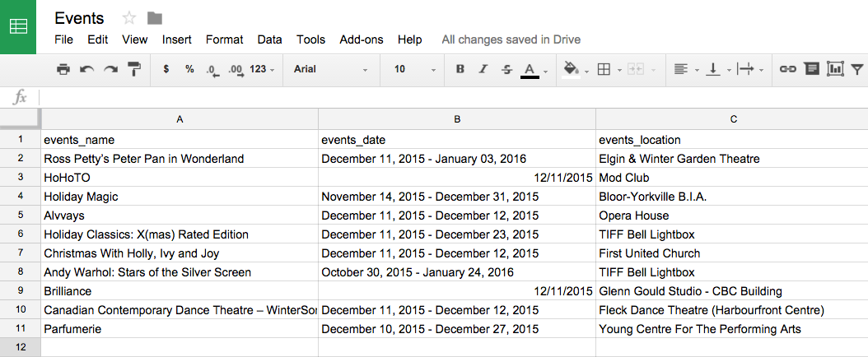Select the First United Church cell
Viewport: 868px width, 357px height.
click(732, 253)
